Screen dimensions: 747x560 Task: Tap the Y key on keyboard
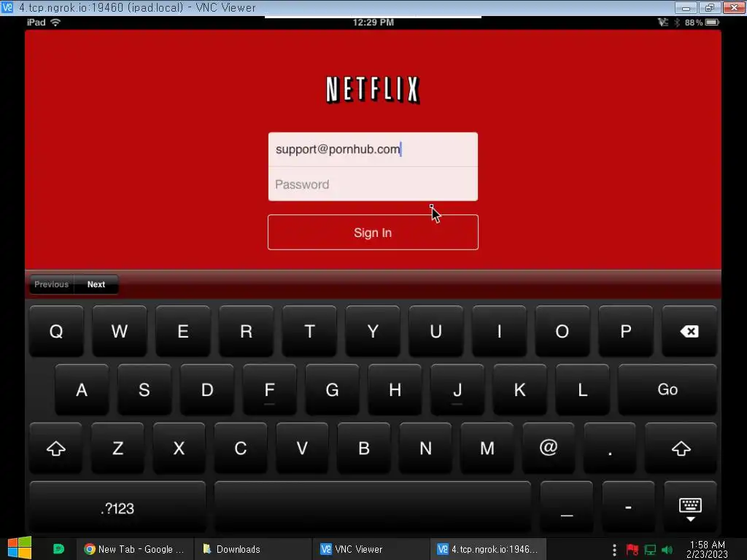click(373, 331)
